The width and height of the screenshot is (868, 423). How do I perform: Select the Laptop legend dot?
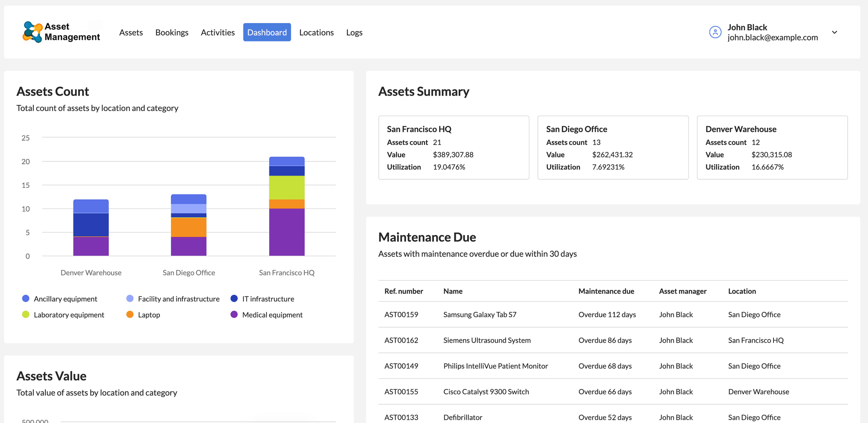pos(130,314)
